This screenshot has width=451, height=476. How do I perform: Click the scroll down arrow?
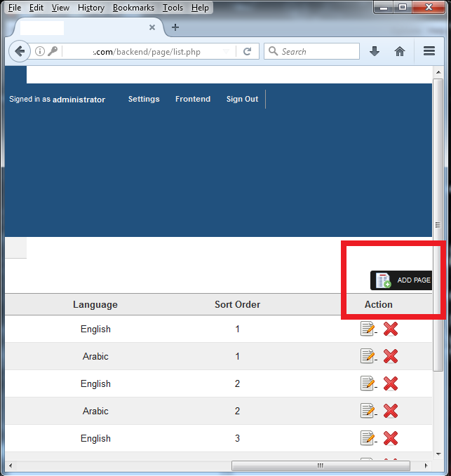tap(438, 454)
